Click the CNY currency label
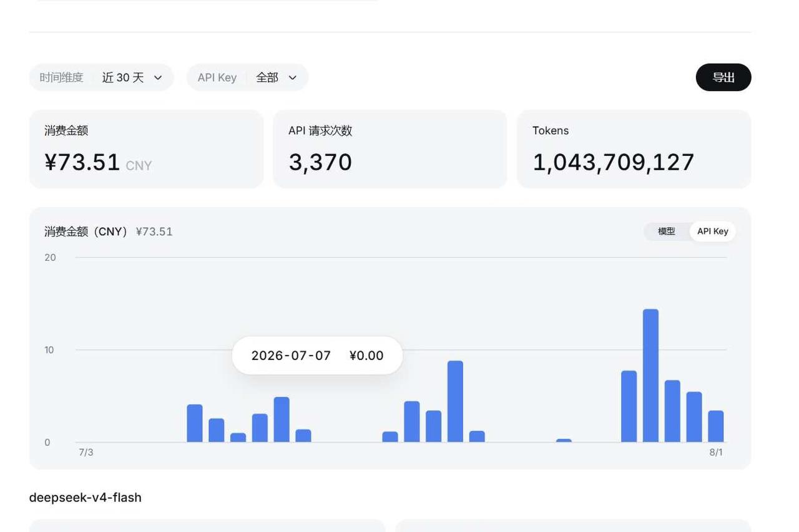The height and width of the screenshot is (532, 799). pos(139,166)
